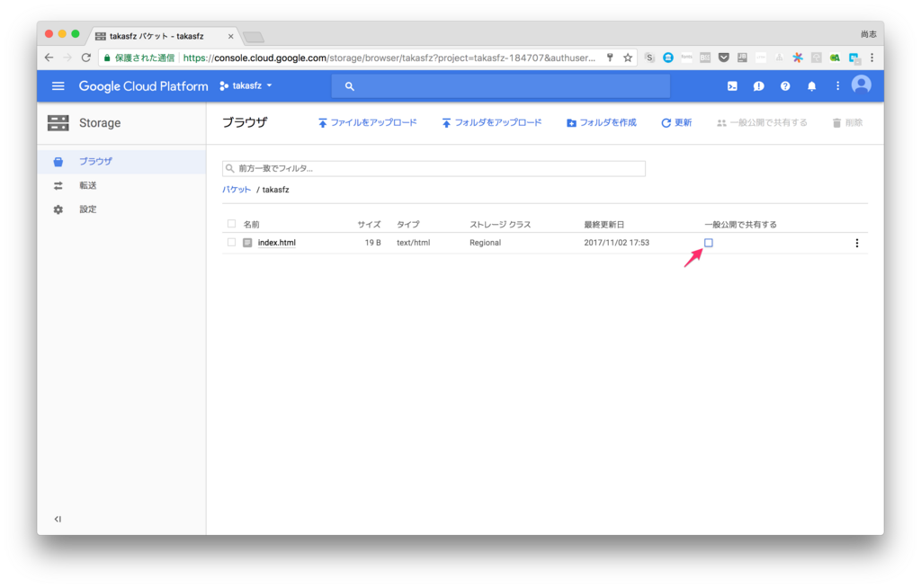Select the index.html row checkbox
Image resolution: width=921 pixels, height=588 pixels.
click(x=231, y=242)
